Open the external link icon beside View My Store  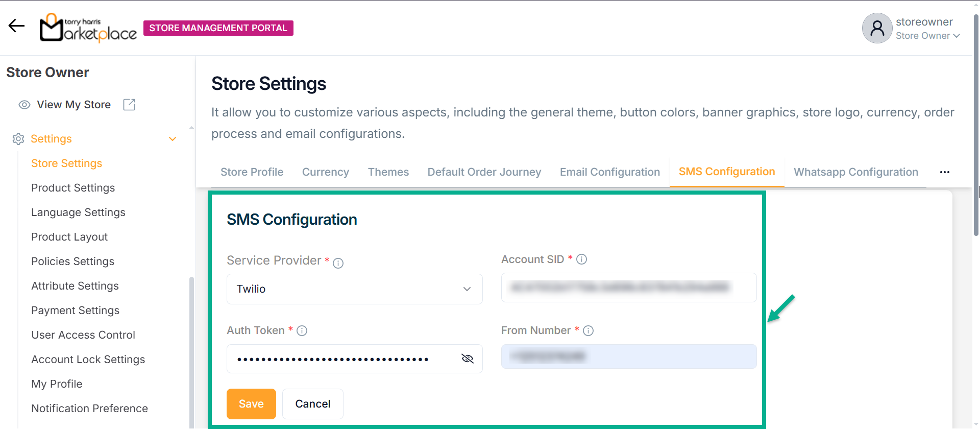[129, 105]
